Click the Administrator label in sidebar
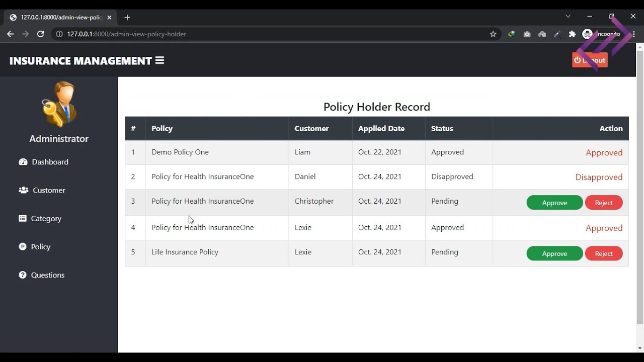This screenshot has height=362, width=644. tap(59, 139)
